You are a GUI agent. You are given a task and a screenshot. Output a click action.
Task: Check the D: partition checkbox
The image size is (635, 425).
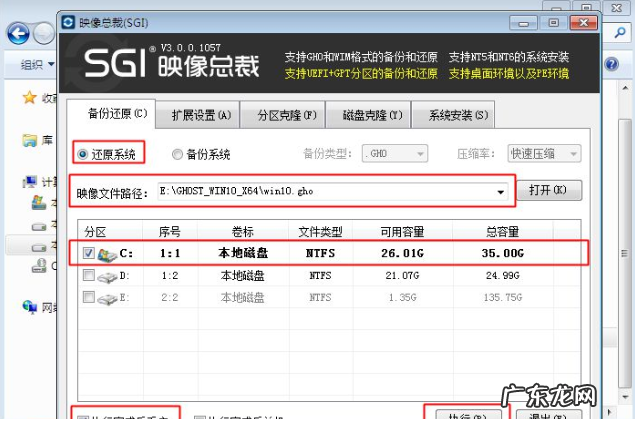click(x=88, y=276)
